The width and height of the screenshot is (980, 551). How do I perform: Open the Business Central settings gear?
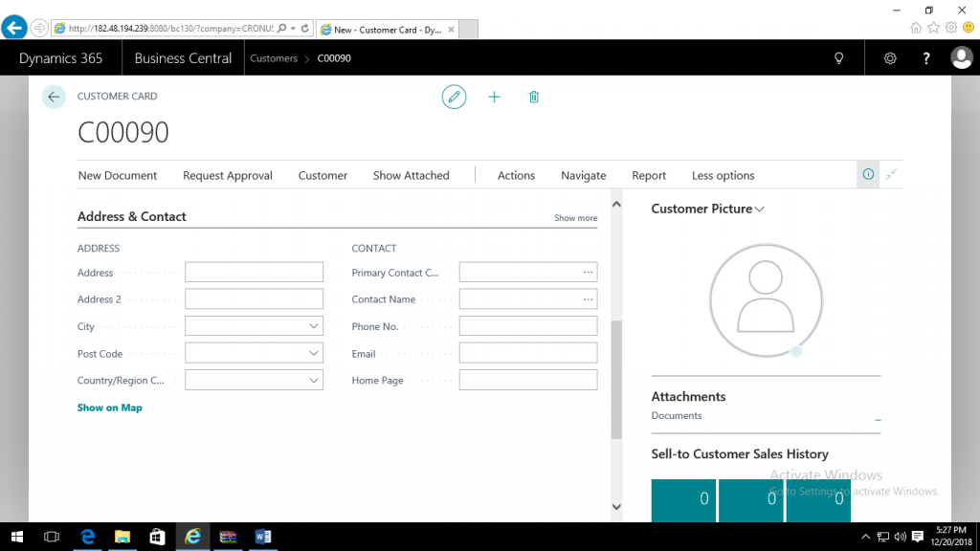click(x=890, y=58)
